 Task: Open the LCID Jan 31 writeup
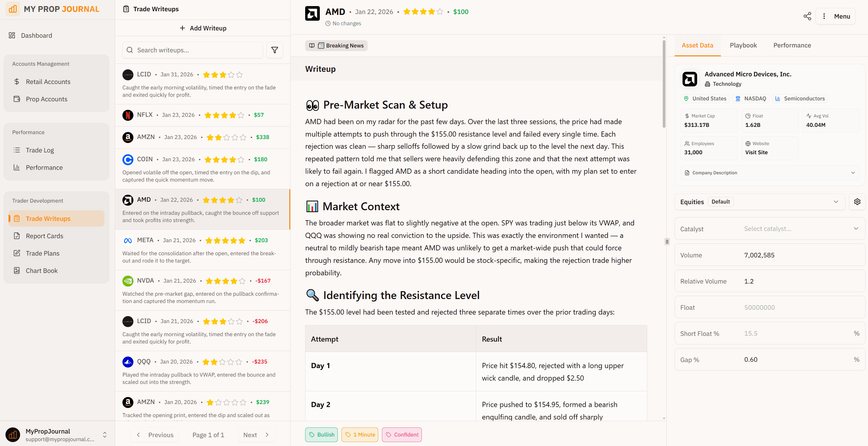[203, 84]
